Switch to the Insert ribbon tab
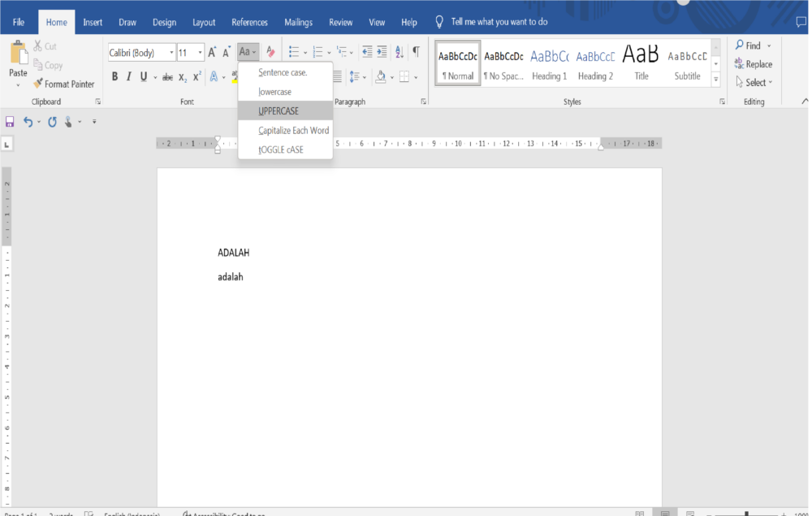812x516 pixels. point(93,23)
